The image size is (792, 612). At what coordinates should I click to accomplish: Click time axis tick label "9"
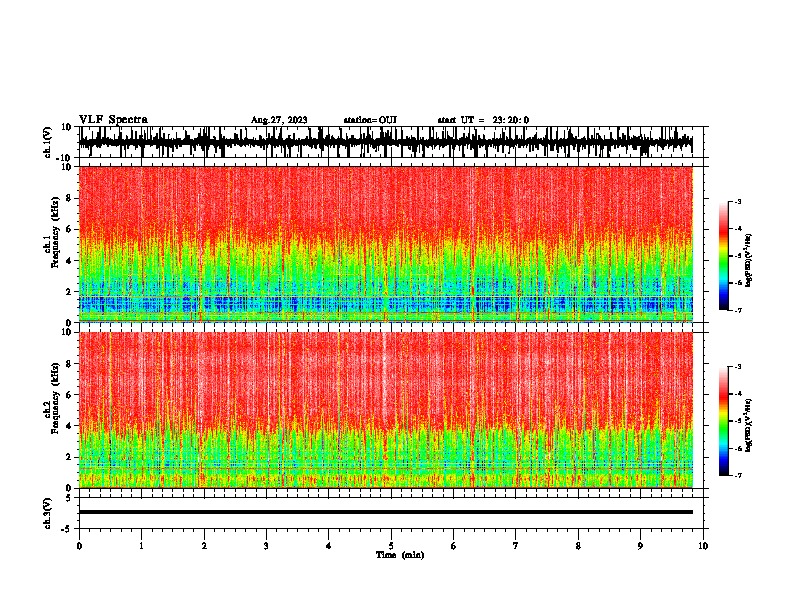pyautogui.click(x=640, y=546)
